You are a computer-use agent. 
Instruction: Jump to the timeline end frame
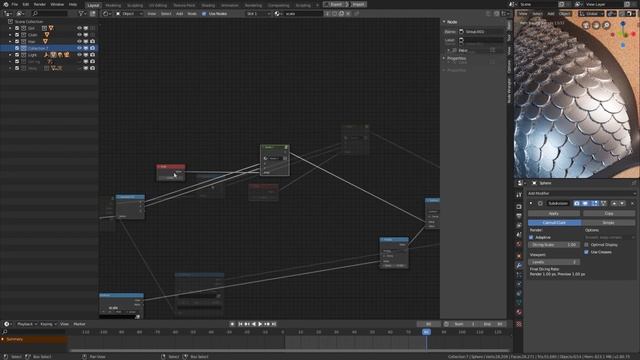click(x=274, y=324)
